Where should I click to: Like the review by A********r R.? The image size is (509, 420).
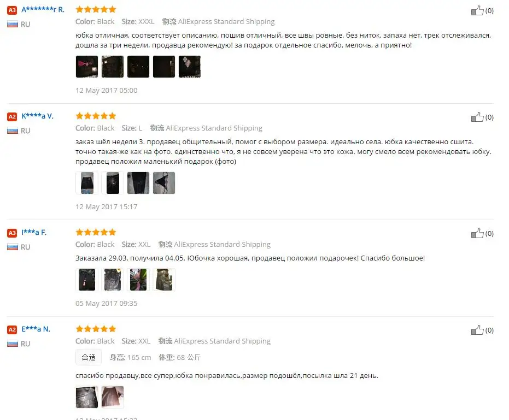pos(477,10)
